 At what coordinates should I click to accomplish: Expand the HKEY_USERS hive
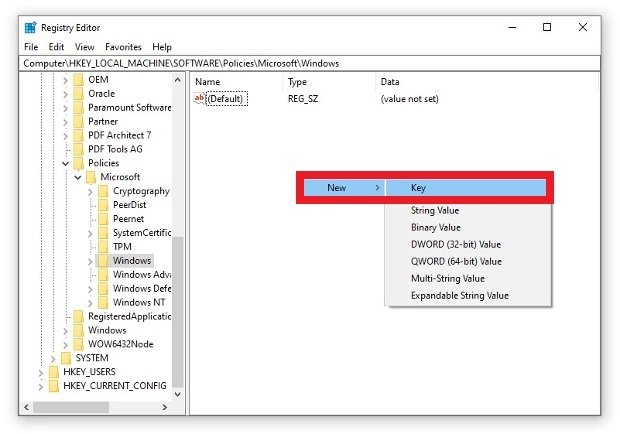40,373
